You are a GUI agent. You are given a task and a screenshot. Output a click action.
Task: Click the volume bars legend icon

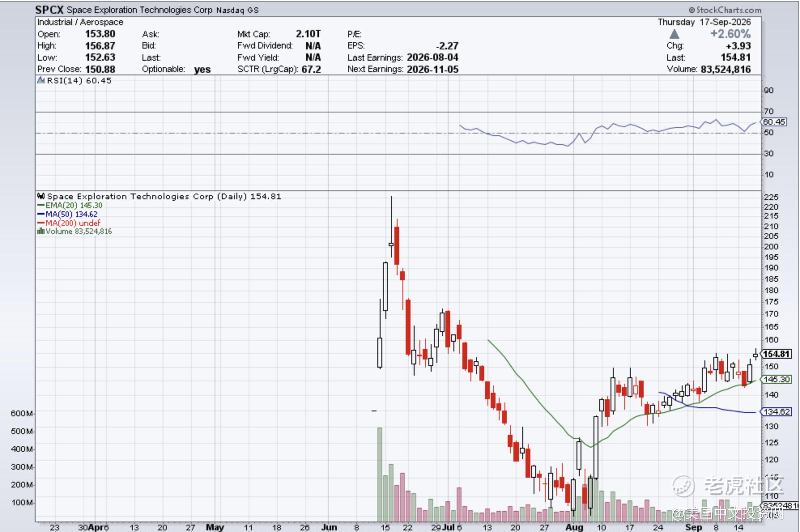point(40,231)
